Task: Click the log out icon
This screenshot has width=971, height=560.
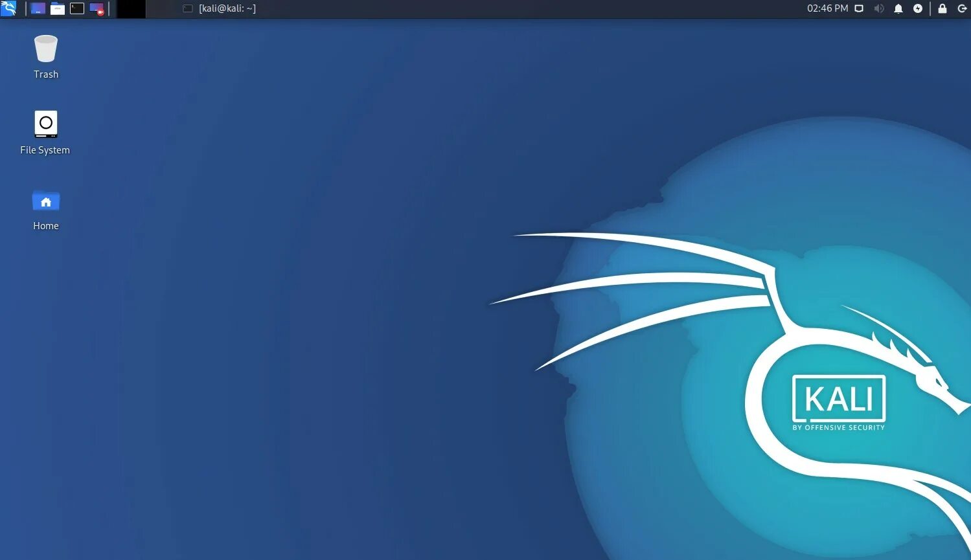Action: pos(962,8)
